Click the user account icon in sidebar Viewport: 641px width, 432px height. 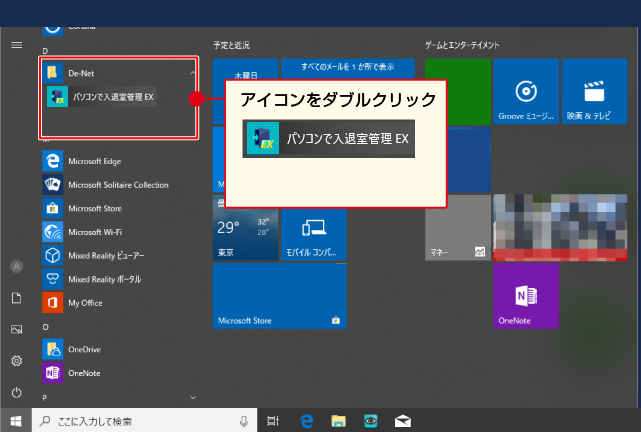[16, 266]
